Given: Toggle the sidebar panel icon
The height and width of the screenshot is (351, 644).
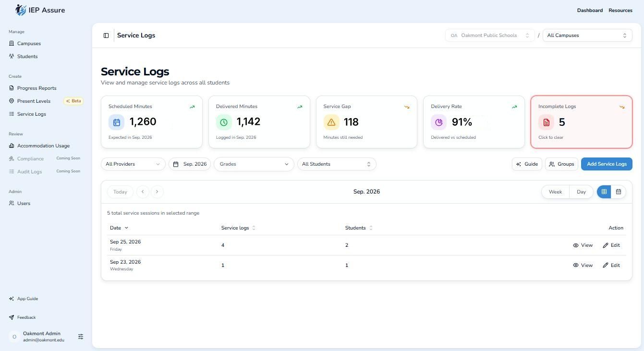Looking at the screenshot, I should 106,36.
